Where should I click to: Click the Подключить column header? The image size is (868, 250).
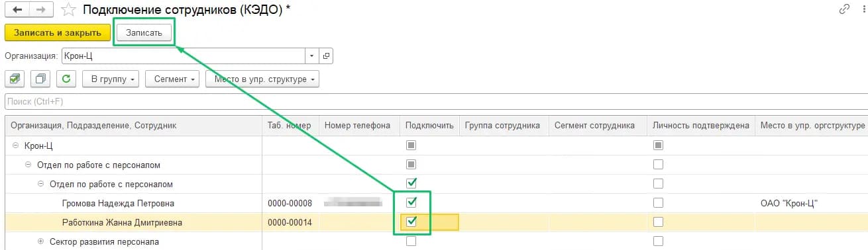(x=429, y=126)
